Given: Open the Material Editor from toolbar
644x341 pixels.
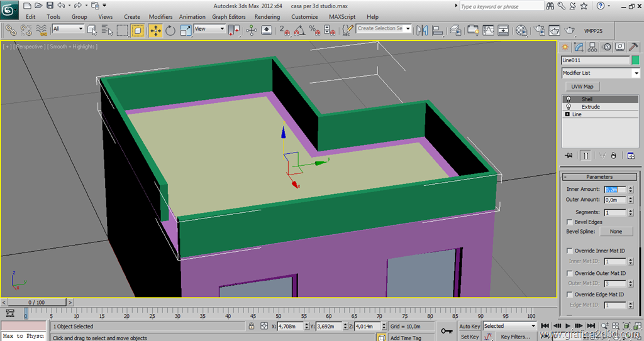Looking at the screenshot, I should tap(521, 30).
